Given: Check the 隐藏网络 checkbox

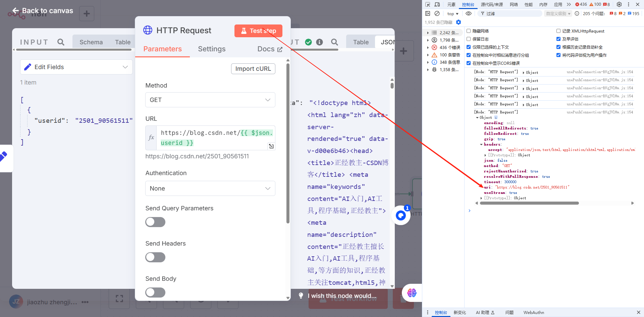Looking at the screenshot, I should (469, 31).
